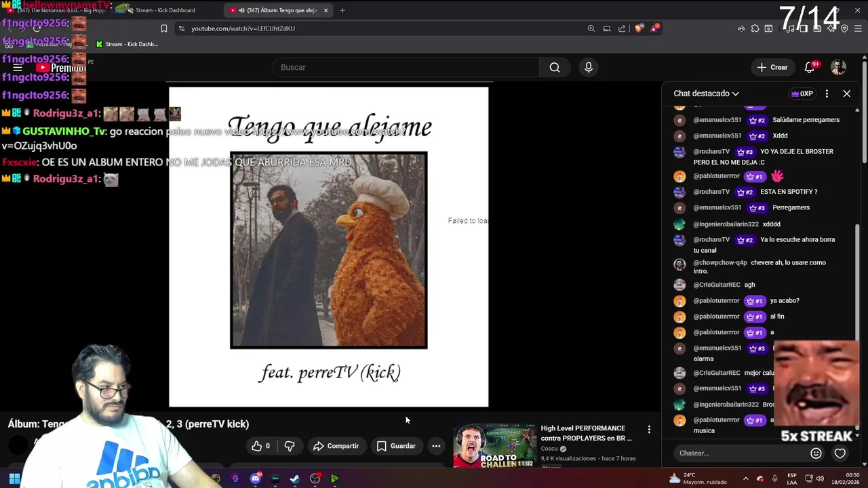Viewport: 868px width, 488px height.
Task: Click the 0XP crown badge in chat header
Action: click(802, 94)
